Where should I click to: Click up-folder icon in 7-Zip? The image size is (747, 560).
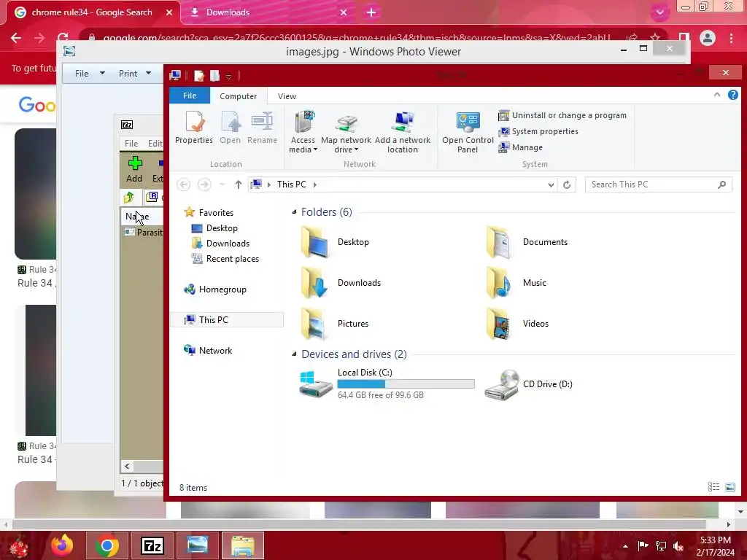128,197
